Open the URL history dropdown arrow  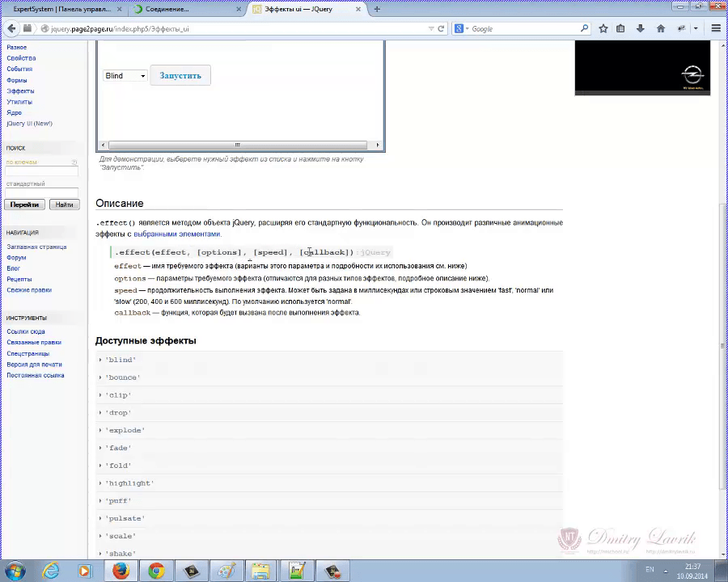click(x=431, y=29)
